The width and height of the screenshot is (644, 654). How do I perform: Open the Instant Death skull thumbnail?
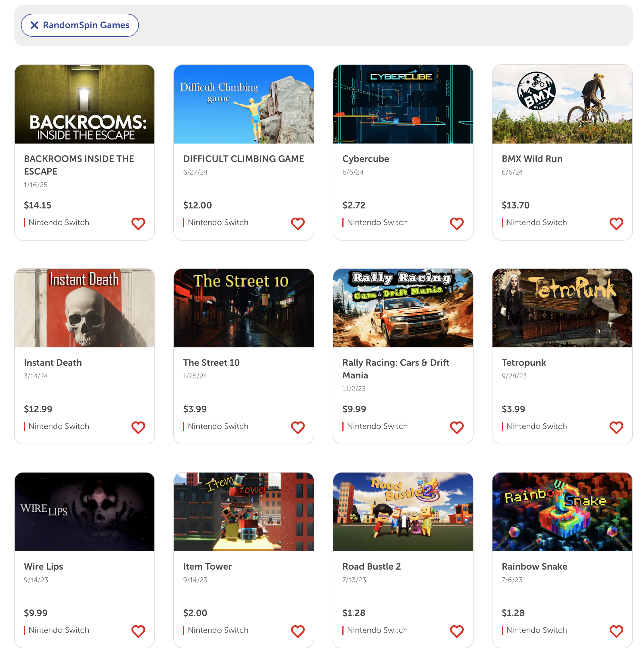(x=85, y=308)
